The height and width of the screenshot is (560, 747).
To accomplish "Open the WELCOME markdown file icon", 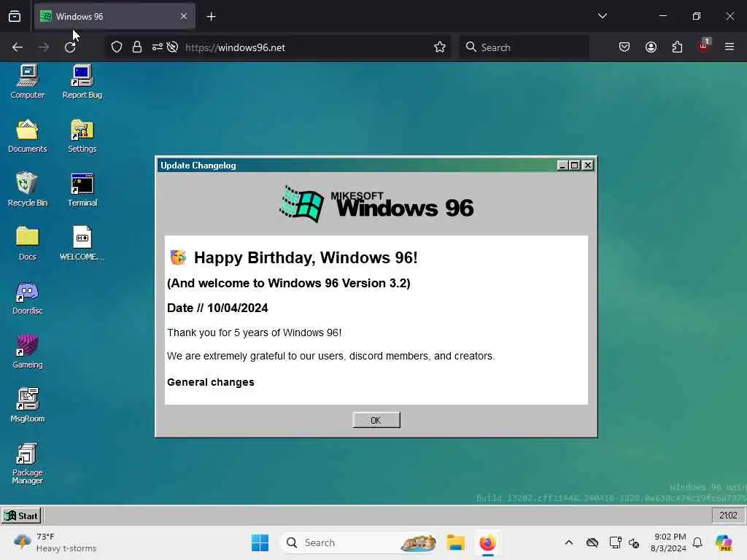I will [x=82, y=243].
